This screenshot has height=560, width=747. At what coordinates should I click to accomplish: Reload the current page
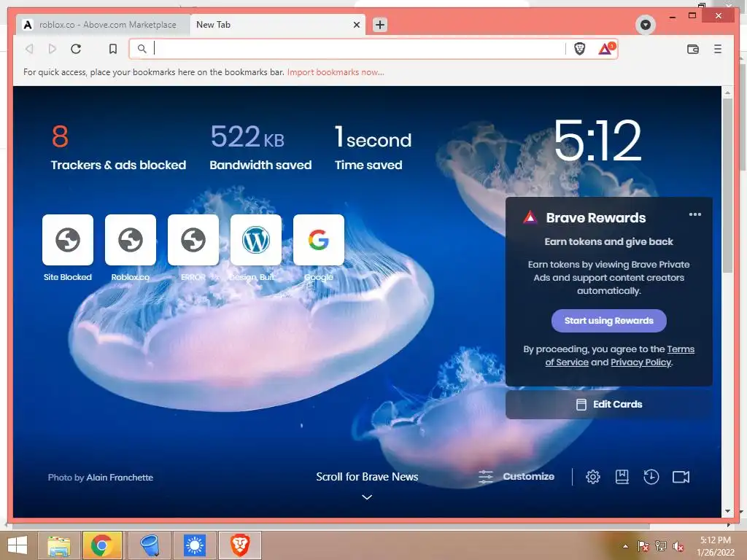[76, 49]
